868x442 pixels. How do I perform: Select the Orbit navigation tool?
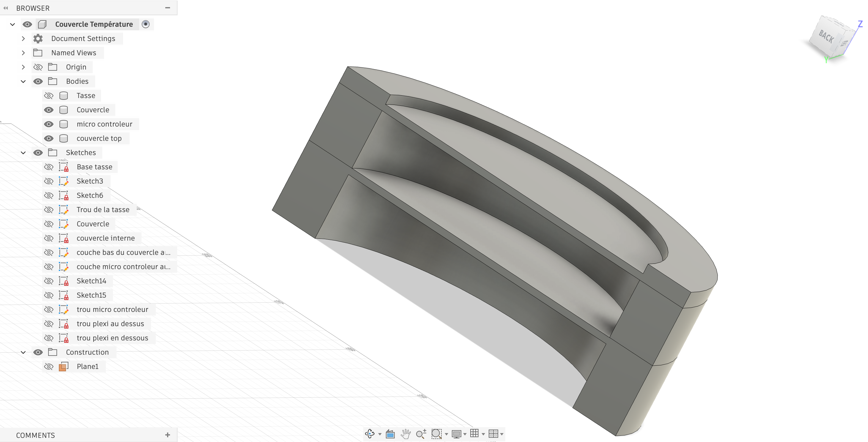(x=370, y=434)
